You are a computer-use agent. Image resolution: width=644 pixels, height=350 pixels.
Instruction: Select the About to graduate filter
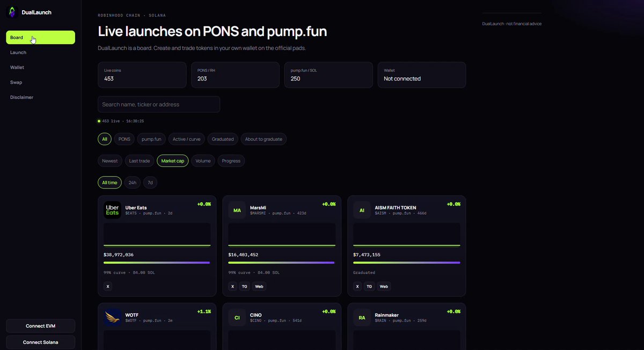pyautogui.click(x=264, y=139)
